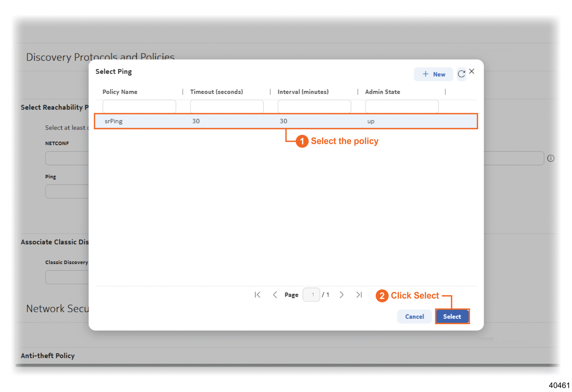Select the srPing policy row
The image size is (572, 392).
pyautogui.click(x=285, y=121)
